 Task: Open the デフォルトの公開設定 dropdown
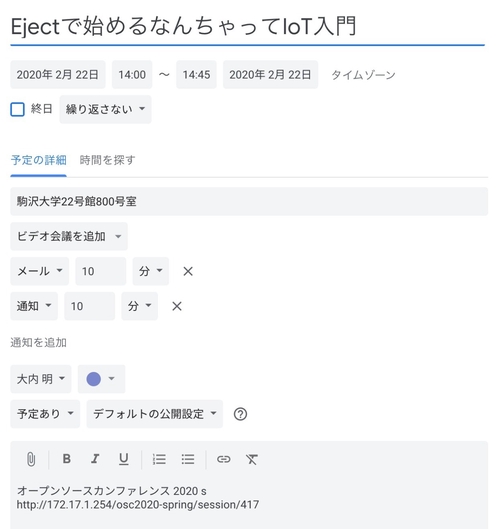pos(155,414)
